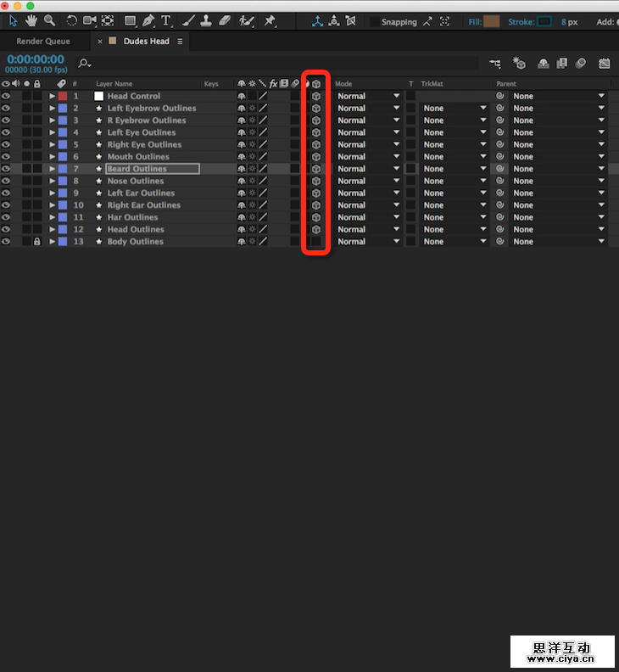
Task: Select the Brush tool
Action: coord(188,20)
